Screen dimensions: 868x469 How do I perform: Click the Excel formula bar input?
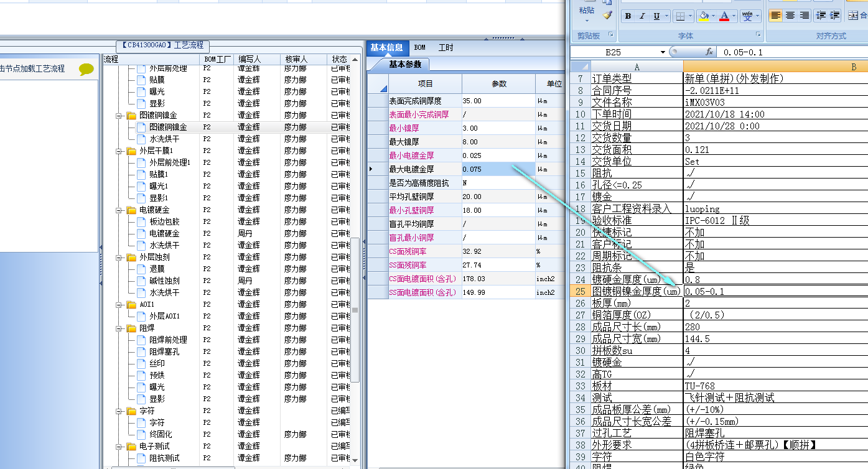pyautogui.click(x=792, y=52)
